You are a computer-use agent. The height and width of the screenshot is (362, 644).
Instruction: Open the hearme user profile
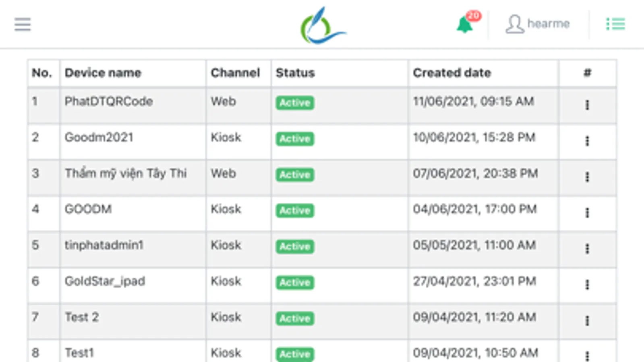[x=538, y=24]
